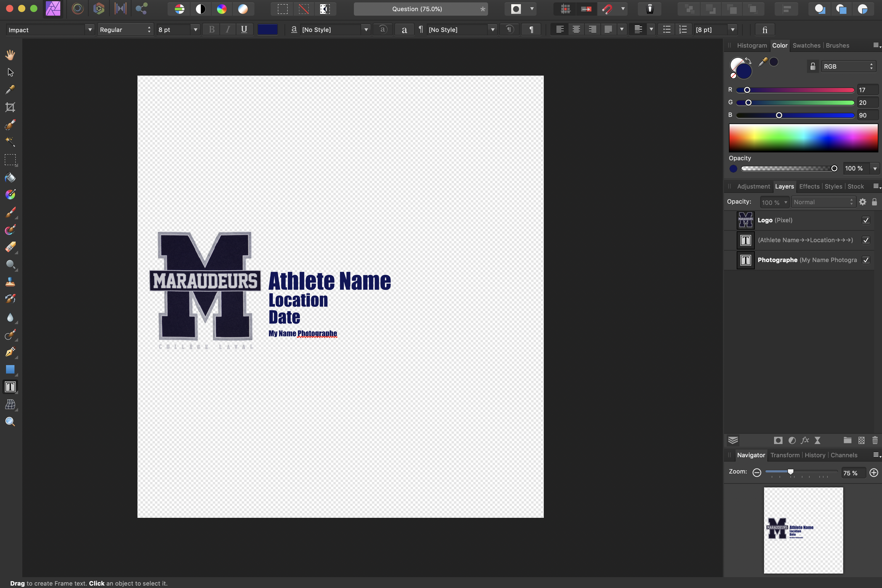Image resolution: width=882 pixels, height=588 pixels.
Task: Toggle the color panel lock icon
Action: [x=813, y=66]
